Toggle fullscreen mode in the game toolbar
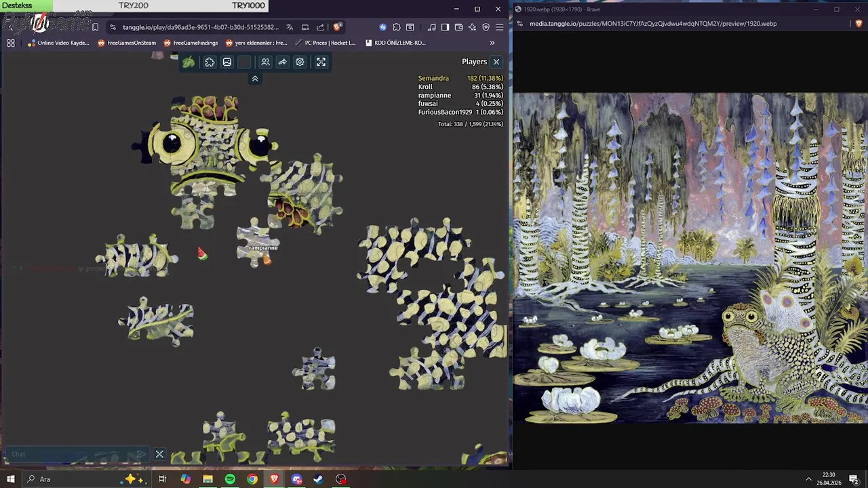 321,62
